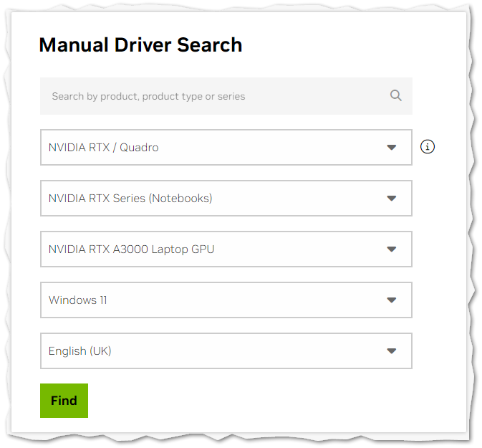Focus the search by product field
The height and width of the screenshot is (448, 482).
[x=226, y=96]
